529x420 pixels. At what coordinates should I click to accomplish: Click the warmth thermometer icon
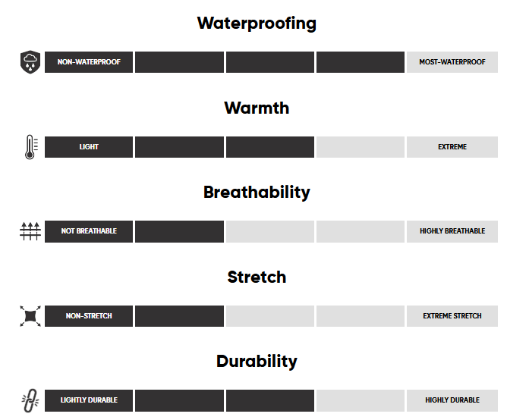coord(30,147)
